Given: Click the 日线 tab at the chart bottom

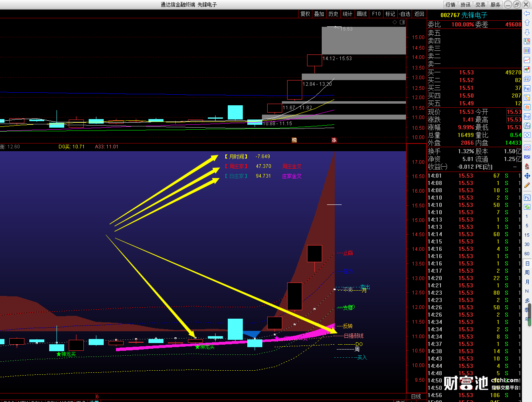Looking at the screenshot, I should (416, 397).
